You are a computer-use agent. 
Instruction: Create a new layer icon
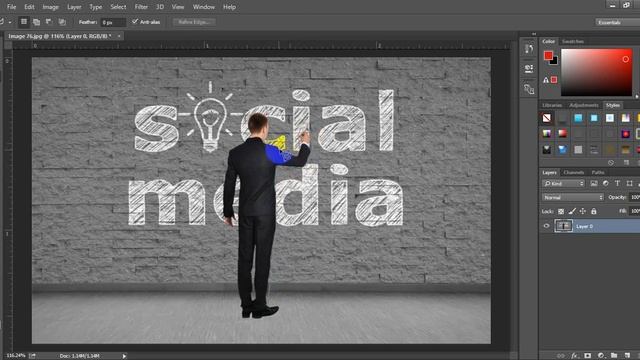point(627,356)
